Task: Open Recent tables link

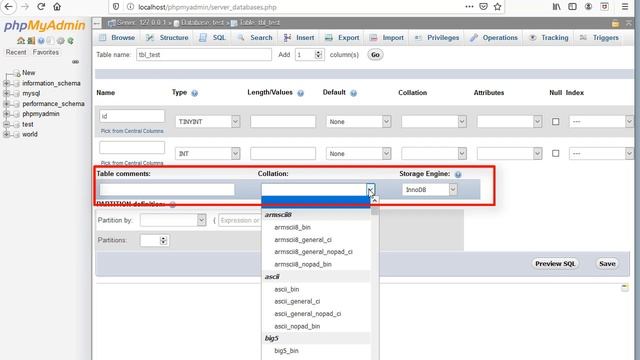Action: click(16, 52)
